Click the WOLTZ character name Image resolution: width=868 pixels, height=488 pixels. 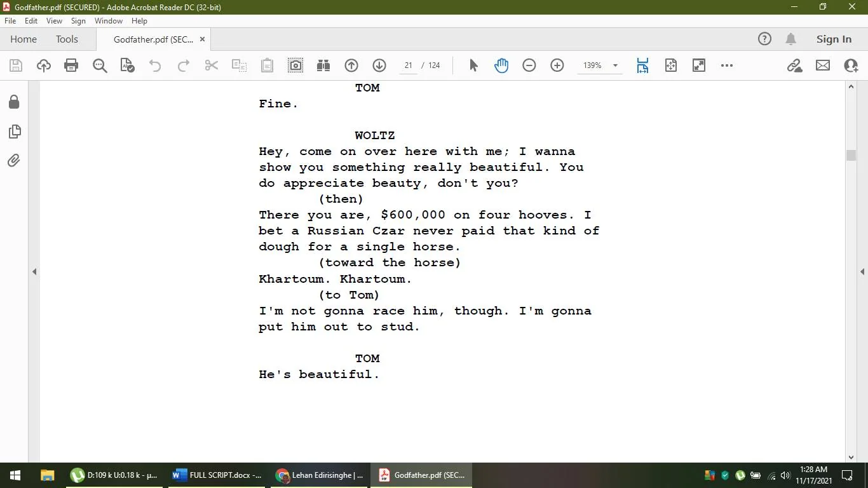375,135
